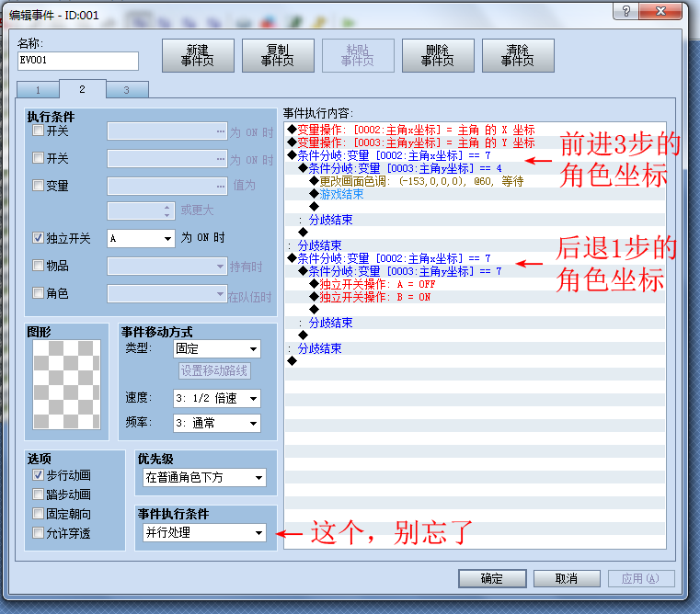
Task: Open the 独立开关 A dropdown
Action: point(141,238)
